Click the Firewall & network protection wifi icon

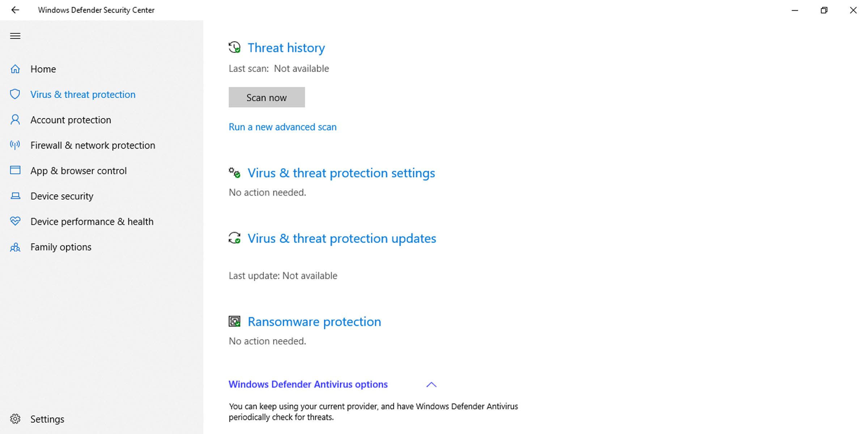(x=15, y=145)
